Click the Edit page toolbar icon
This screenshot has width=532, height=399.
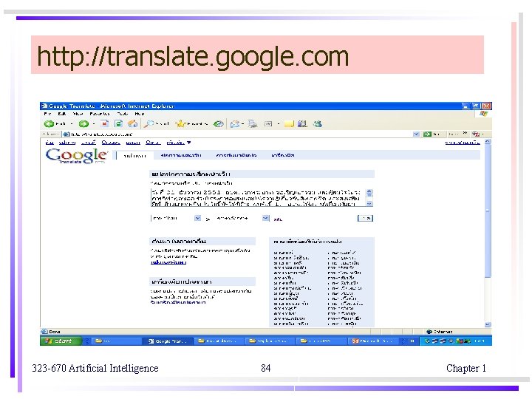[x=268, y=124]
